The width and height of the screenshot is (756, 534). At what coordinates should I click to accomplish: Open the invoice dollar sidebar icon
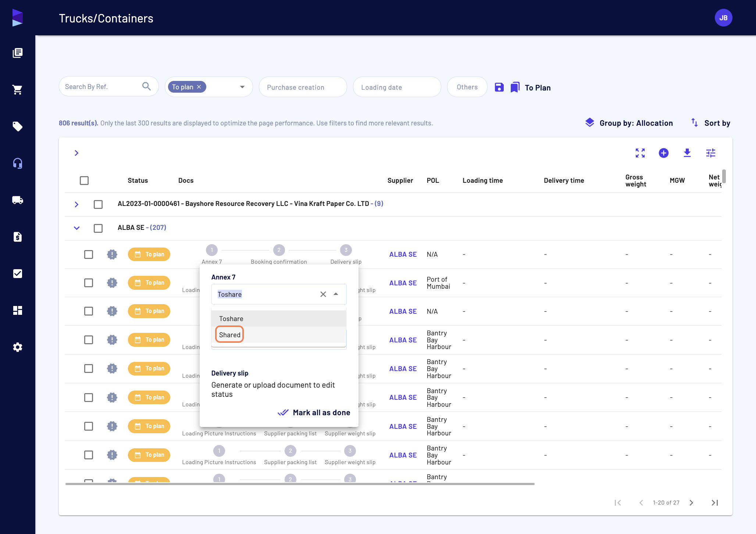point(18,237)
